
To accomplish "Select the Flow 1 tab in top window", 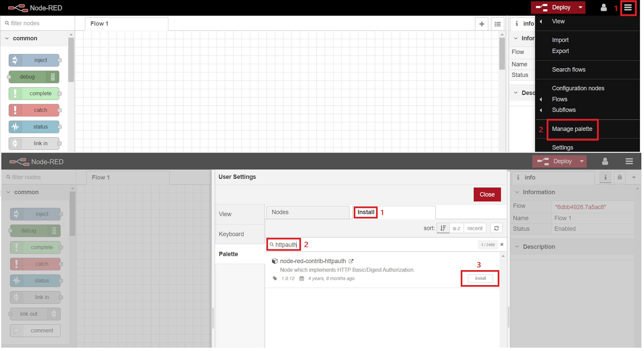I will pos(126,24).
